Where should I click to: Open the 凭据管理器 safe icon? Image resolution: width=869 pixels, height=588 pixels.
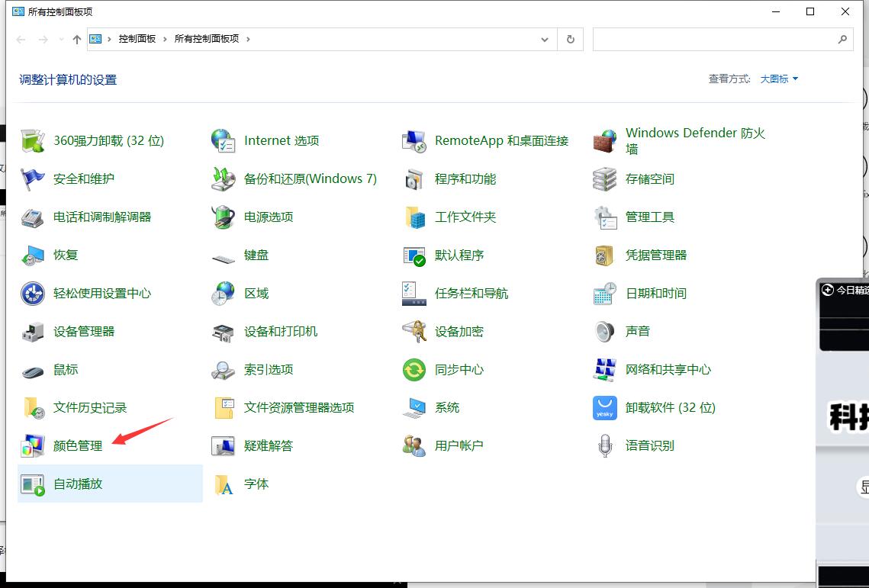pyautogui.click(x=605, y=255)
